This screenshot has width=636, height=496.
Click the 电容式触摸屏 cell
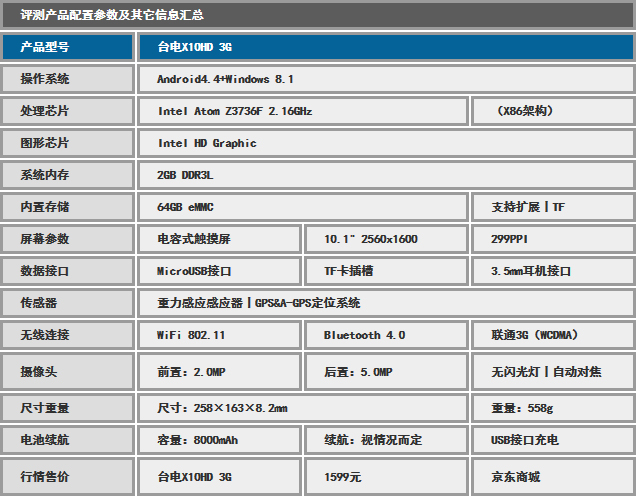click(x=219, y=239)
